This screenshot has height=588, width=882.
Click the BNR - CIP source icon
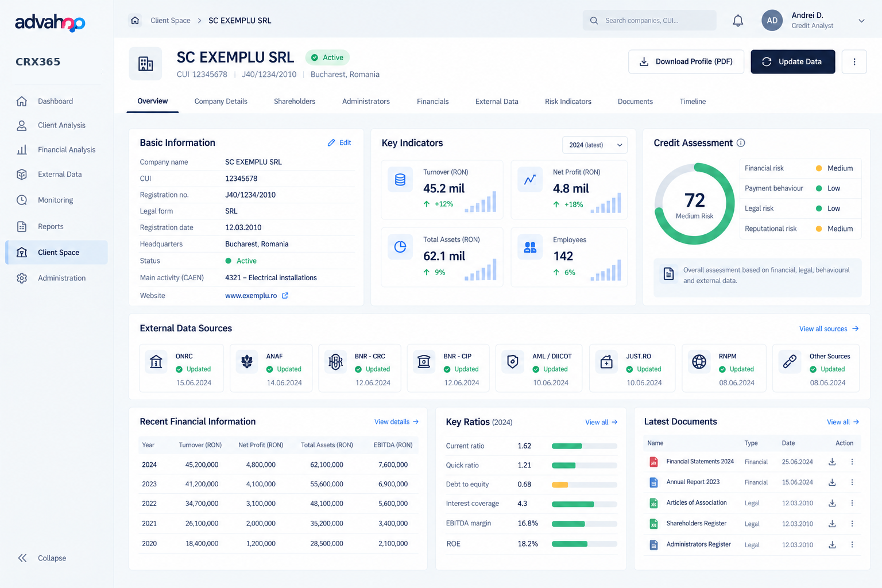tap(424, 362)
